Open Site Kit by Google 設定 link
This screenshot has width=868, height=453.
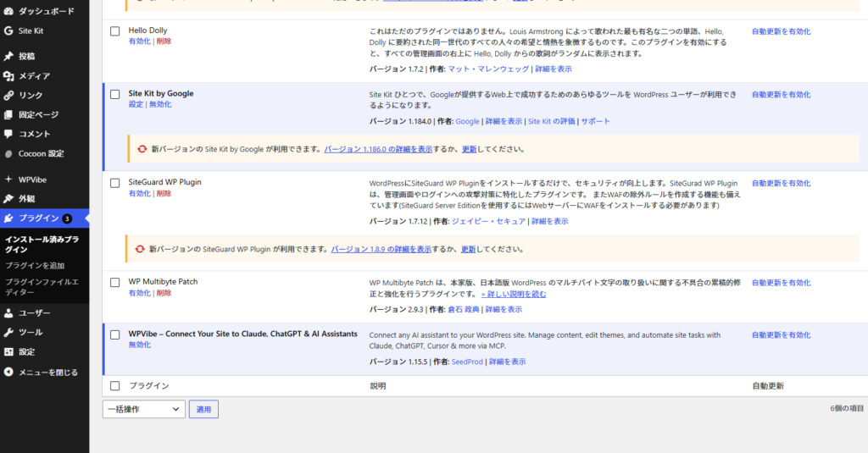coord(136,104)
